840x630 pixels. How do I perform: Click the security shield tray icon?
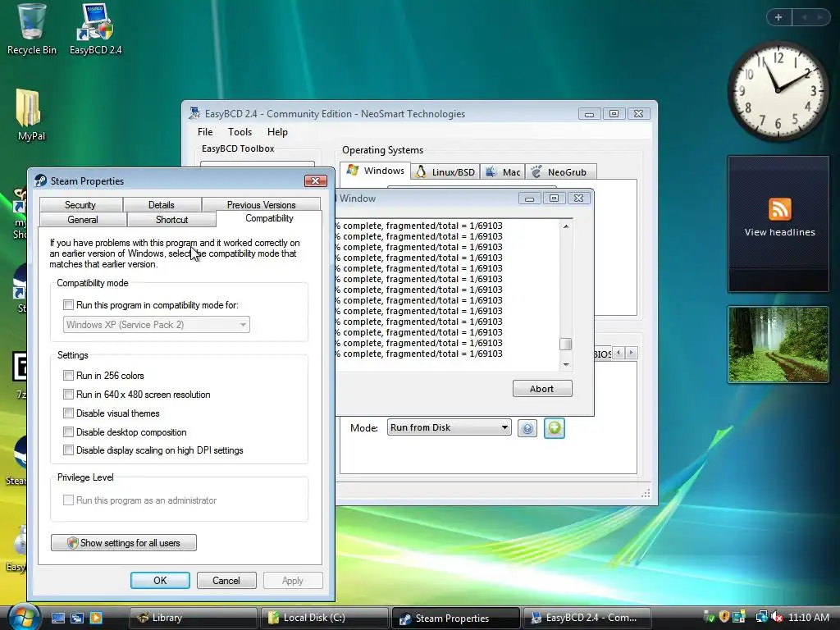point(724,617)
